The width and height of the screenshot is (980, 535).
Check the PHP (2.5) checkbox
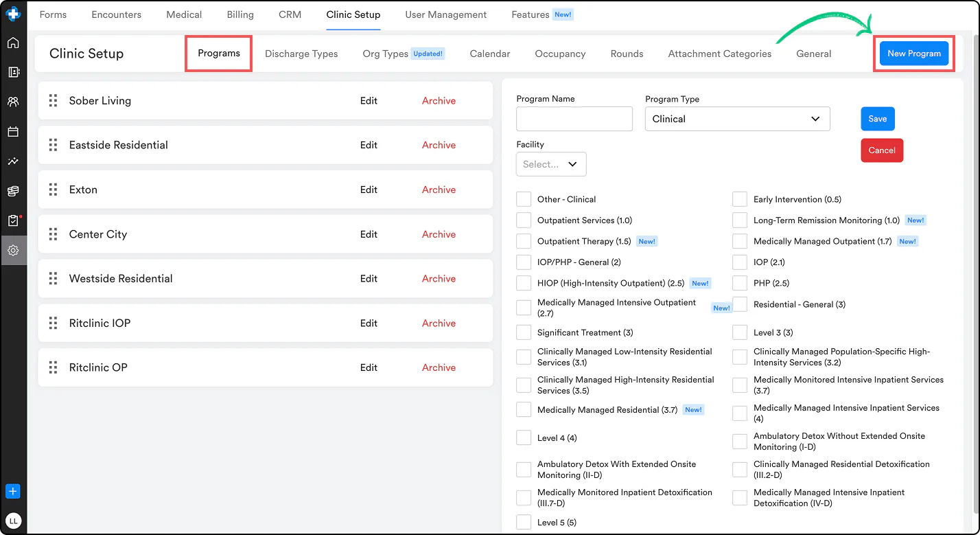pyautogui.click(x=740, y=283)
